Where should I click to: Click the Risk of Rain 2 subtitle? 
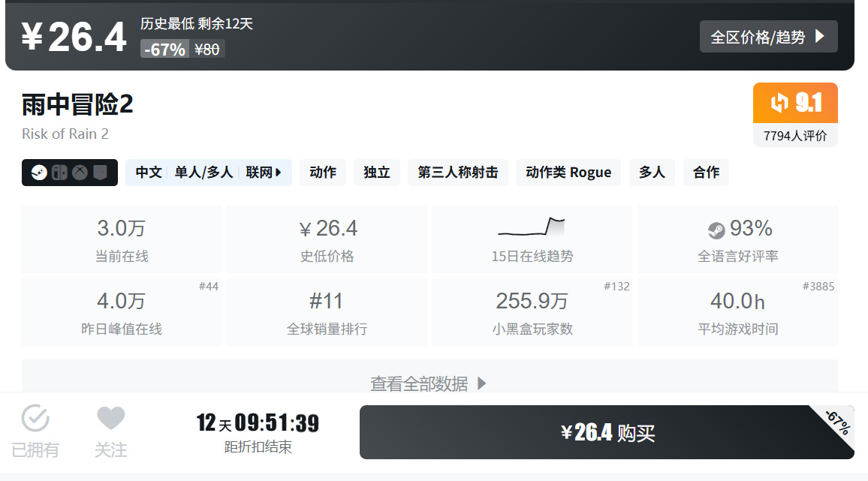point(65,134)
